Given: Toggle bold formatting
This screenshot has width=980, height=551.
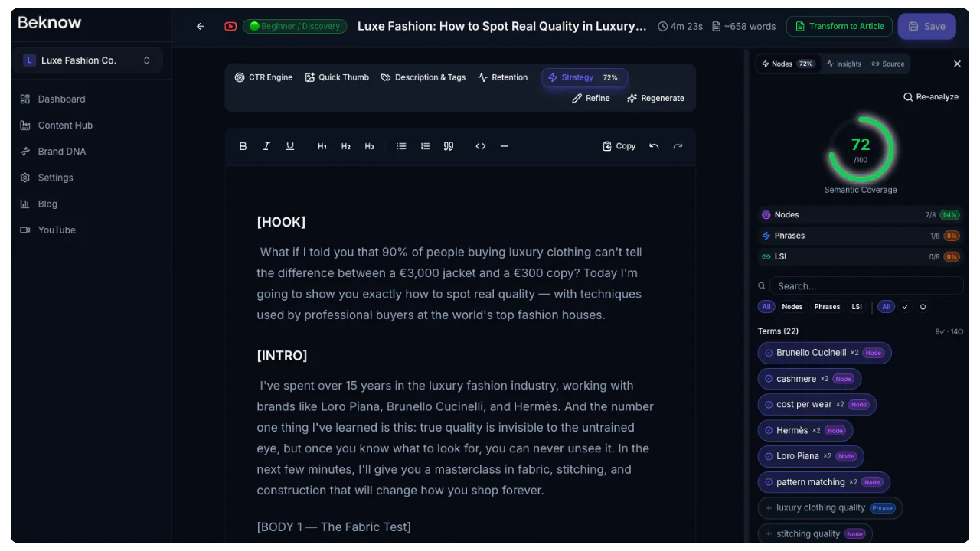Looking at the screenshot, I should coord(243,145).
